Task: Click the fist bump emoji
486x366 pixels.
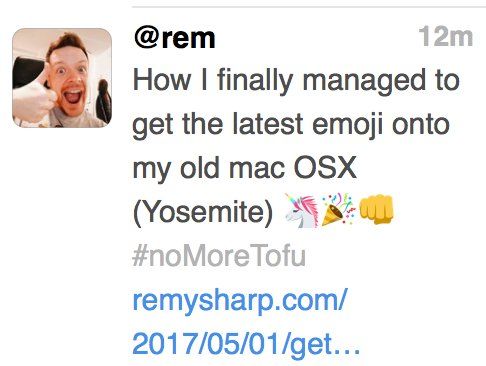Action: pos(376,209)
